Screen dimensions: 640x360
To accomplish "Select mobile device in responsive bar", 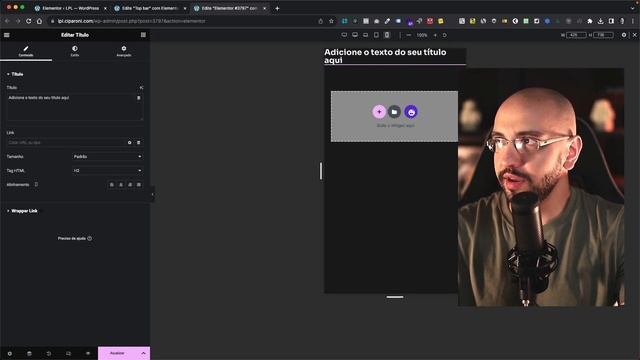I will point(387,35).
